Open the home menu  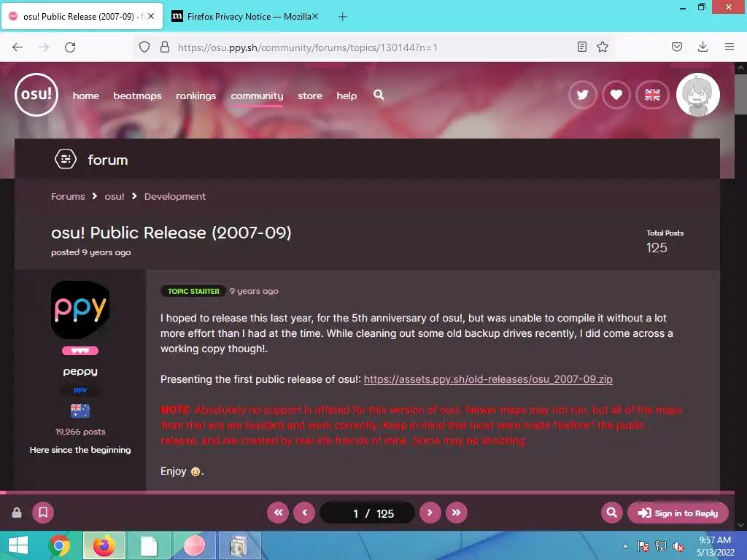tap(86, 96)
